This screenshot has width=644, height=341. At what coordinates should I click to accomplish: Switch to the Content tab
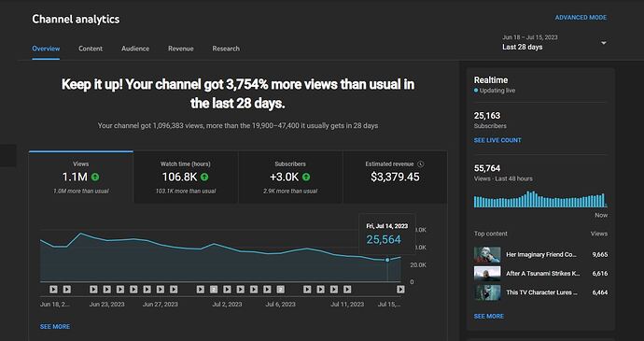tap(91, 49)
